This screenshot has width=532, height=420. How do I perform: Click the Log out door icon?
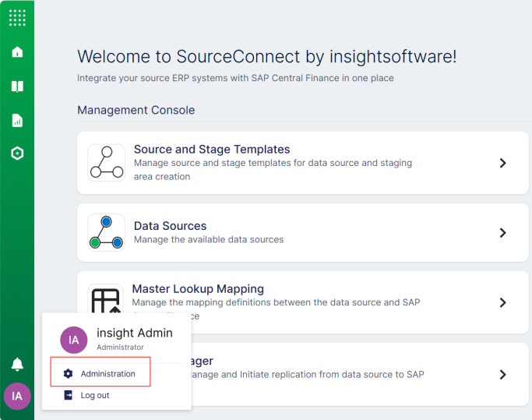[x=69, y=395]
